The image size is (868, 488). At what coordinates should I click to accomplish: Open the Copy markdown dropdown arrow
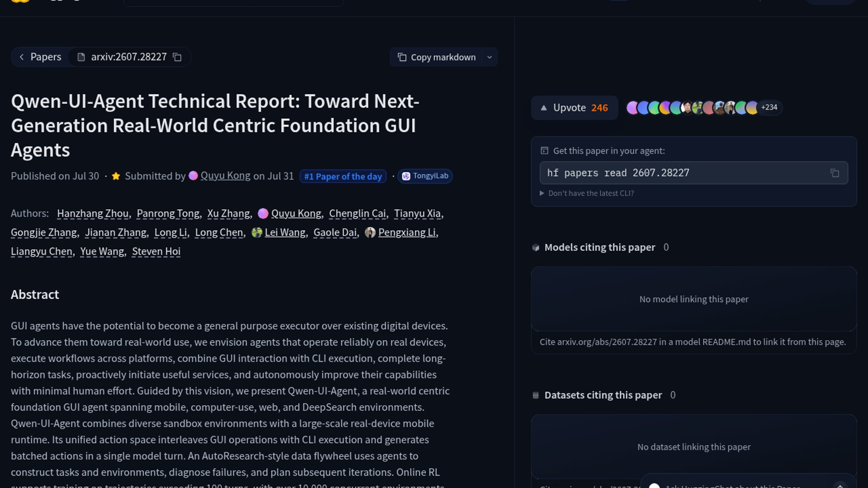tap(490, 57)
